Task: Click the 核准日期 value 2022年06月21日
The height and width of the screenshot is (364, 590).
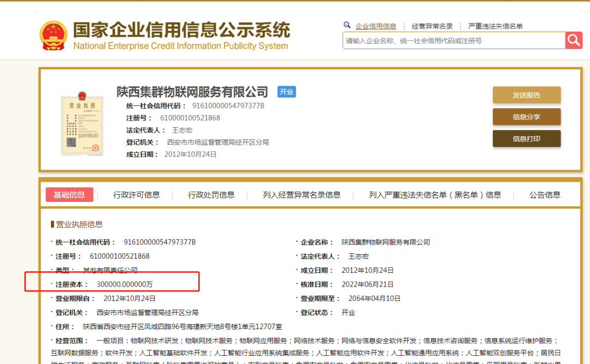Action: click(367, 285)
